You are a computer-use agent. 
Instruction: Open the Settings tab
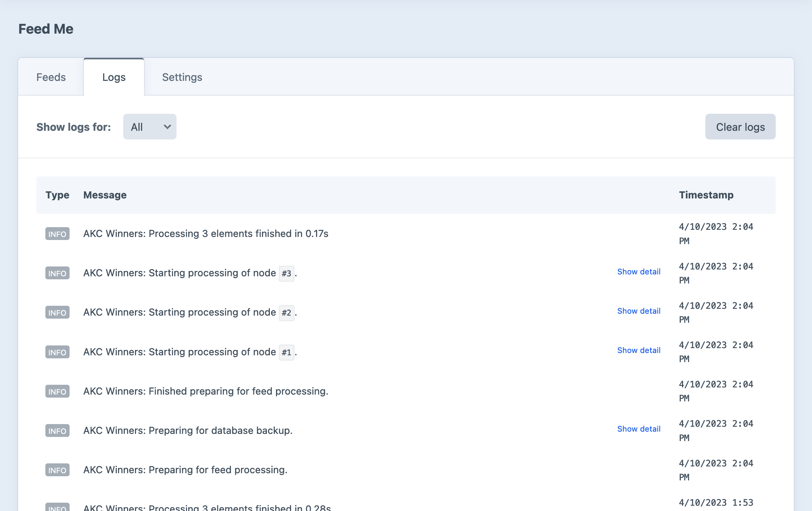pos(182,77)
